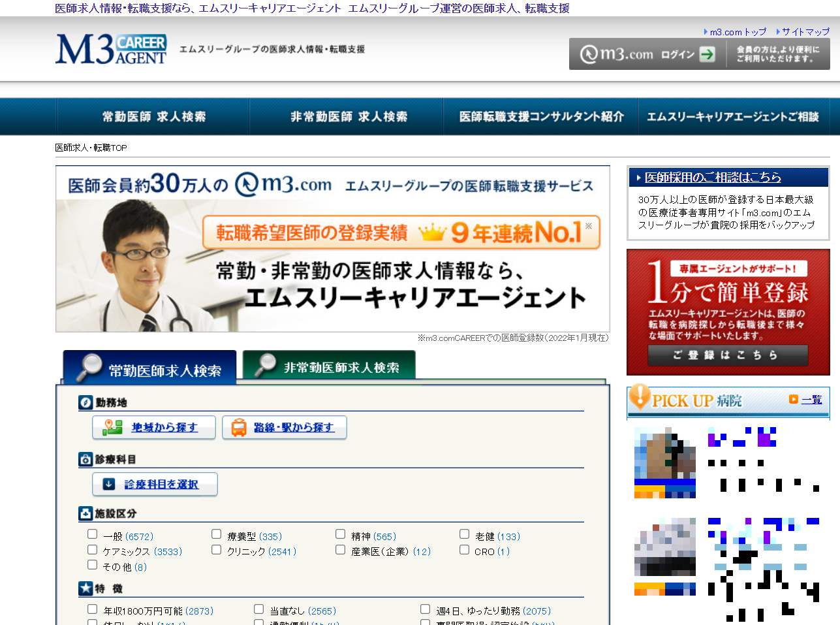Click the magnifier icon on 非常勤医師求人検索 tab
This screenshot has height=625, width=840.
(265, 364)
